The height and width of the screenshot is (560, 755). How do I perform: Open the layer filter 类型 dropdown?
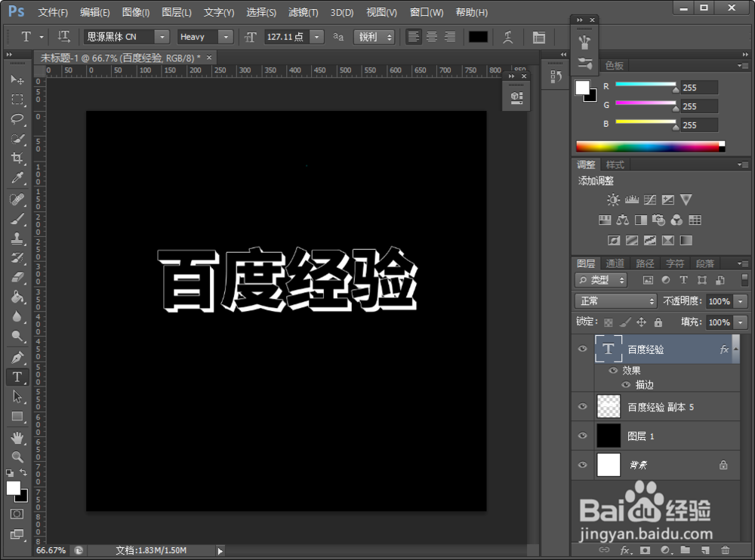pos(600,280)
